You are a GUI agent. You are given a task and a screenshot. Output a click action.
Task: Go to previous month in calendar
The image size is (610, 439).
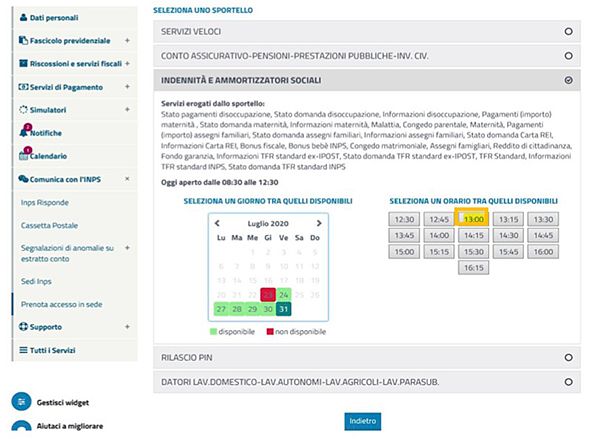pos(217,223)
